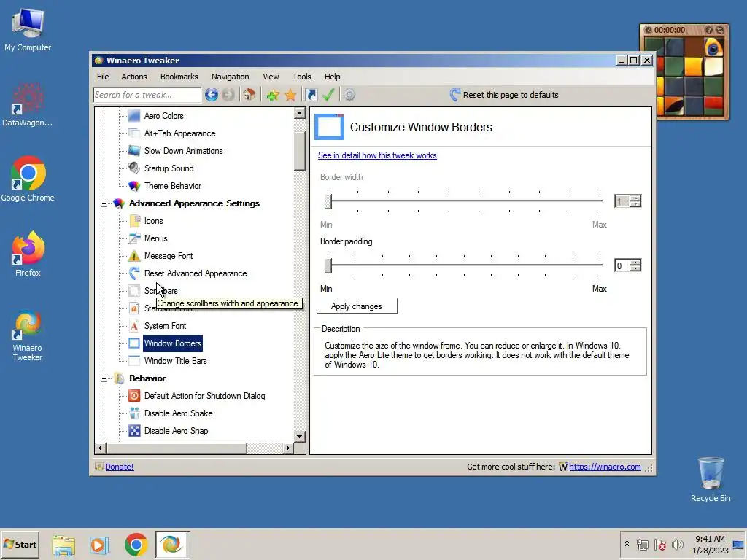Open the Window Title Bars tweak
Screen dimensions: 747x560
pyautogui.click(x=176, y=361)
